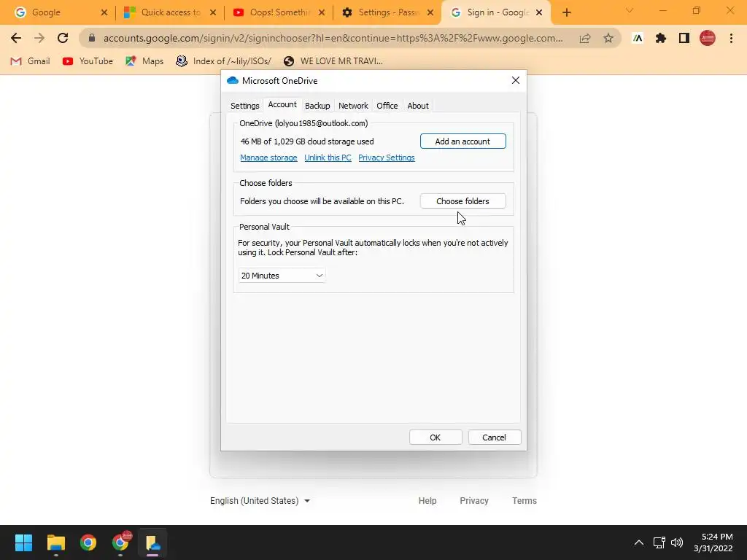Open the volume tray icon
The width and height of the screenshot is (747, 560).
point(676,542)
